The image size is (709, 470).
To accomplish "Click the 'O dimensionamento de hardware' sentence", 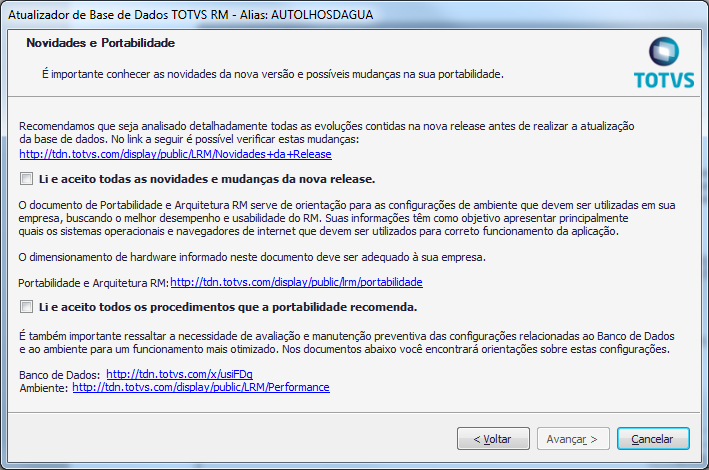I will point(252,257).
